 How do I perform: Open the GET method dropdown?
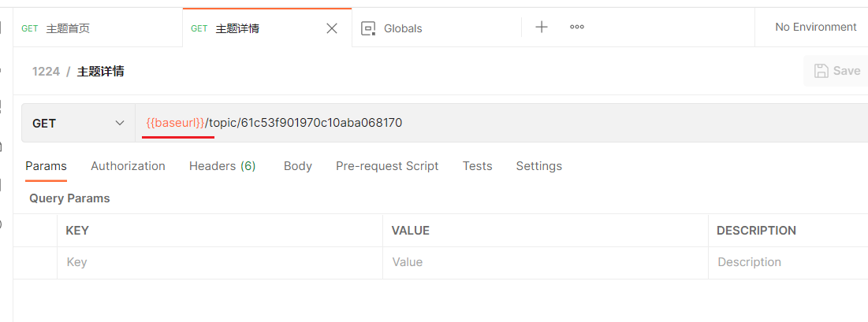[x=78, y=123]
